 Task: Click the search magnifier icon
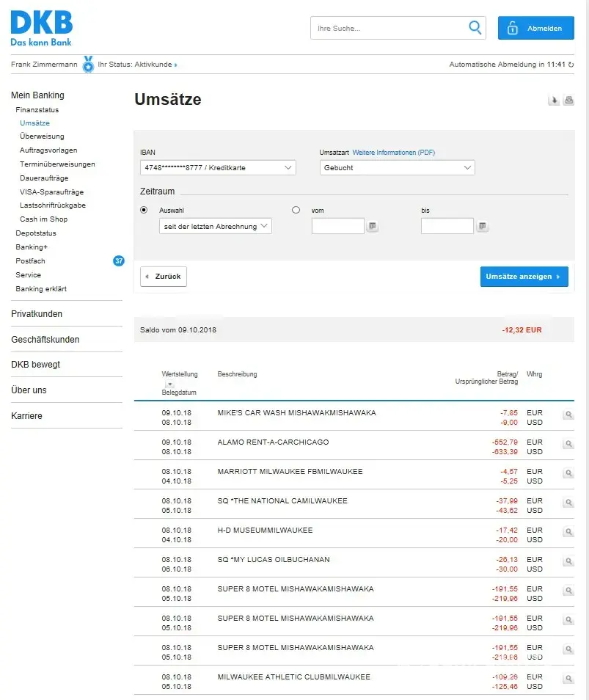tap(475, 28)
